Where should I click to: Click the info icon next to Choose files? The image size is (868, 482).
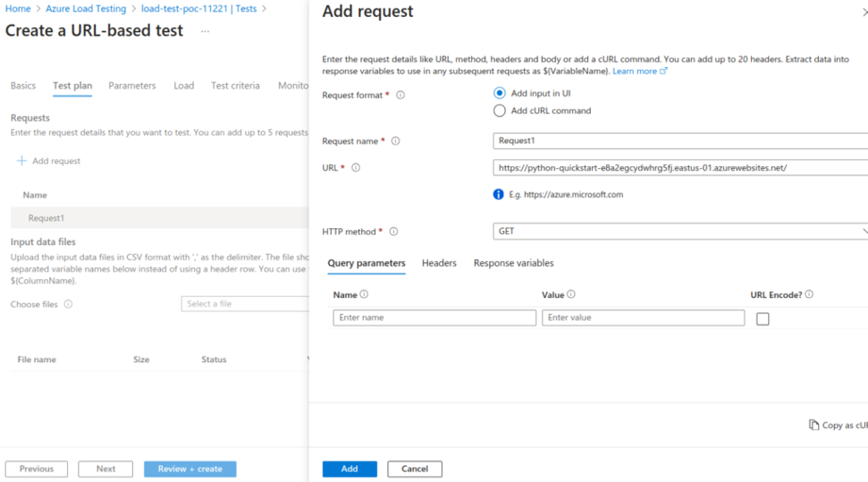pyautogui.click(x=68, y=304)
